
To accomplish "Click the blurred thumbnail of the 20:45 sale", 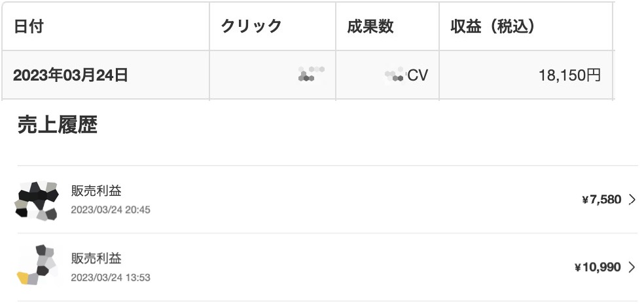I will click(37, 200).
